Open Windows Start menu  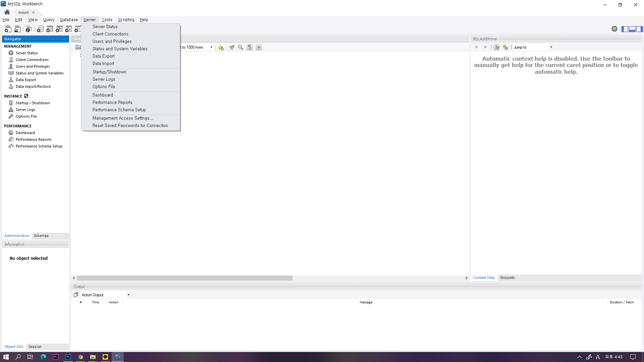[x=6, y=357]
